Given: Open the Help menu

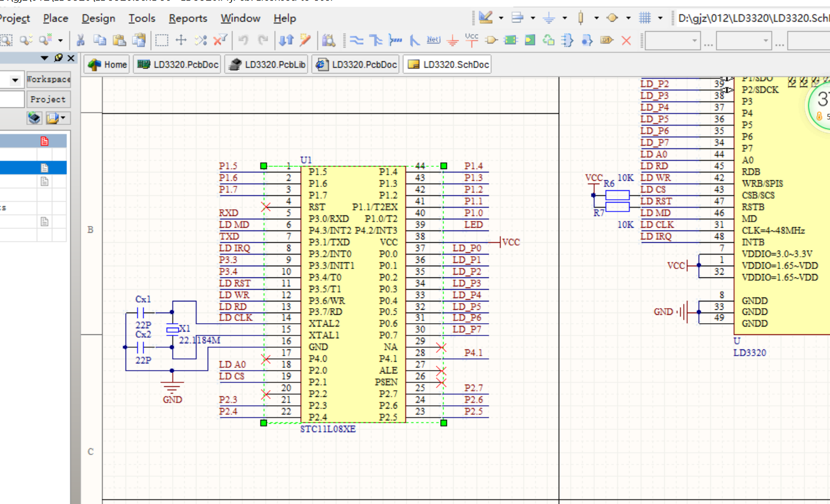Looking at the screenshot, I should (x=285, y=18).
